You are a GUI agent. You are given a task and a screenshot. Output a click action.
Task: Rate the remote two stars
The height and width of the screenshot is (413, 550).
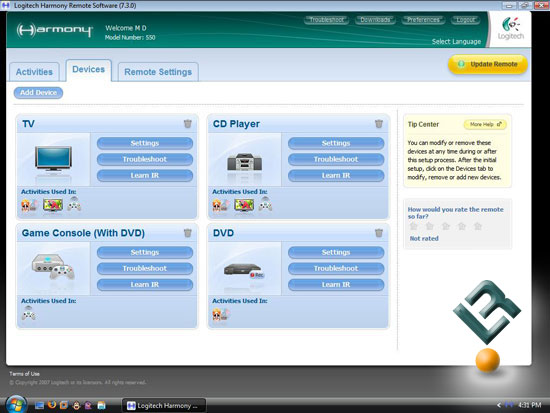click(430, 226)
